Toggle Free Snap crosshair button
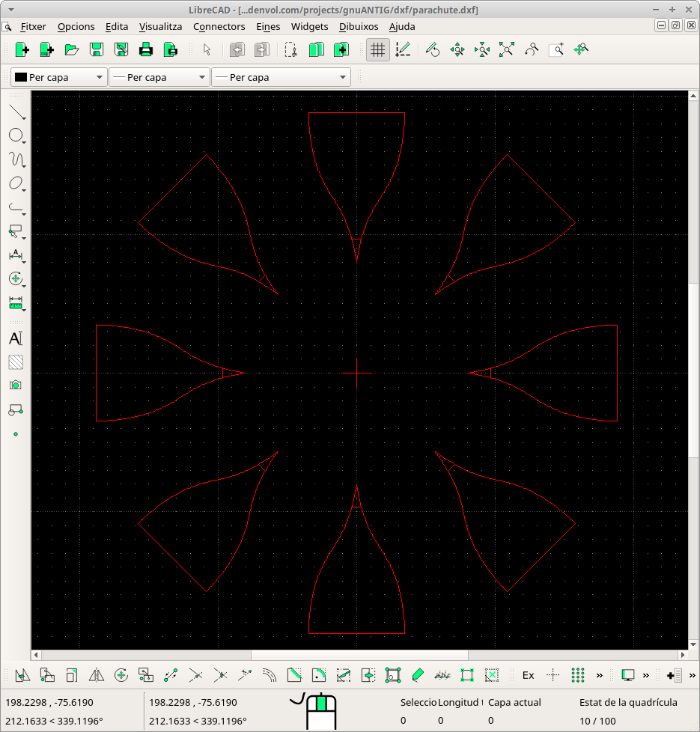 (x=553, y=675)
